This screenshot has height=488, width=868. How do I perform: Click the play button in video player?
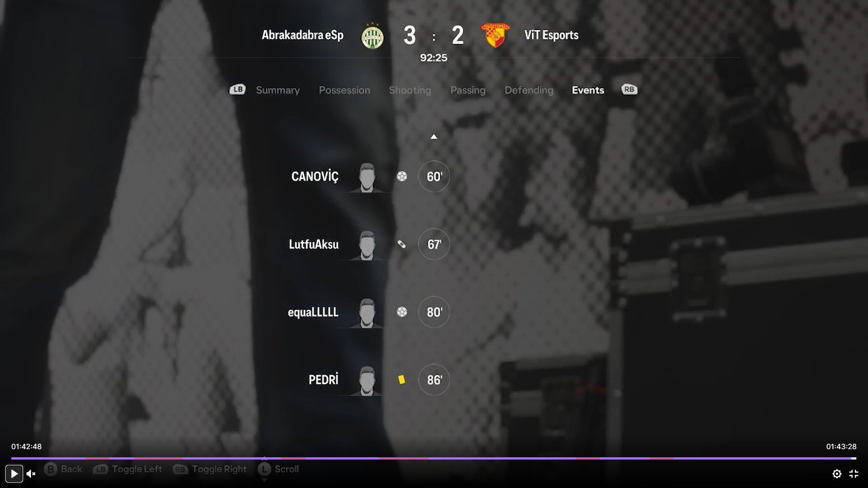(x=14, y=474)
